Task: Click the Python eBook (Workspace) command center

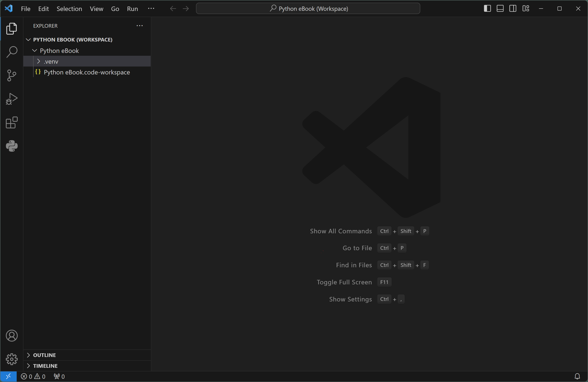Action: 308,9
